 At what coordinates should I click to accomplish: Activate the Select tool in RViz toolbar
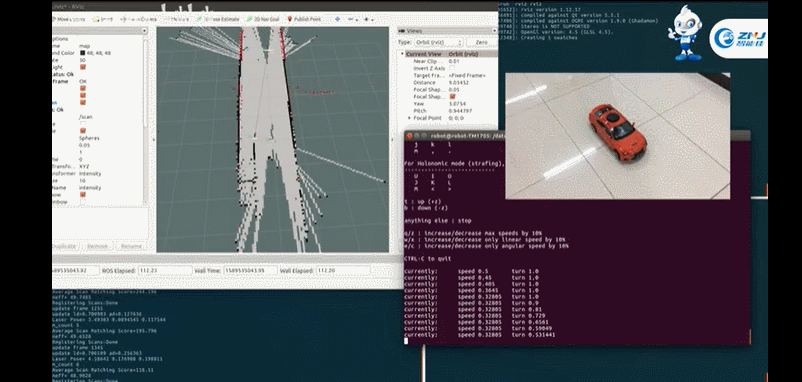pos(103,19)
